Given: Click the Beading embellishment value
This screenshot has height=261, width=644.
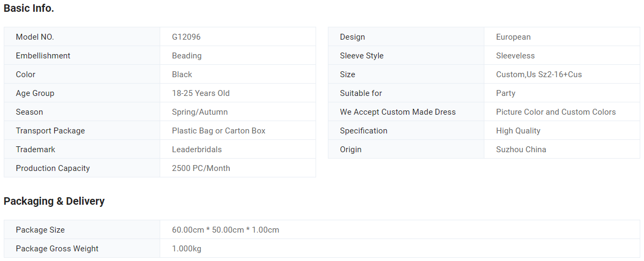Looking at the screenshot, I should click(187, 56).
